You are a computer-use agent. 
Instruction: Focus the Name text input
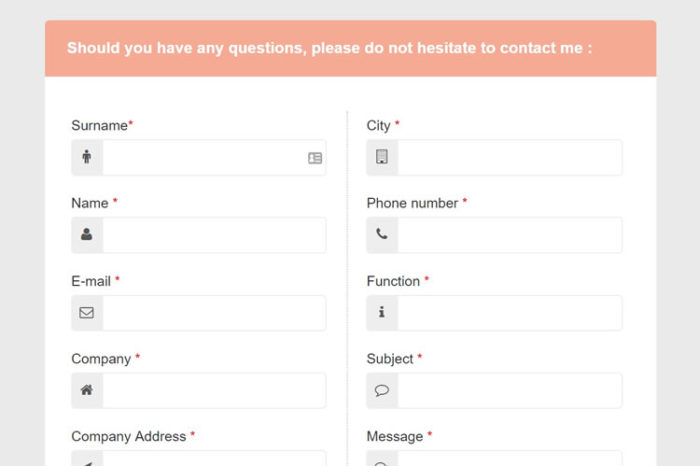(214, 235)
